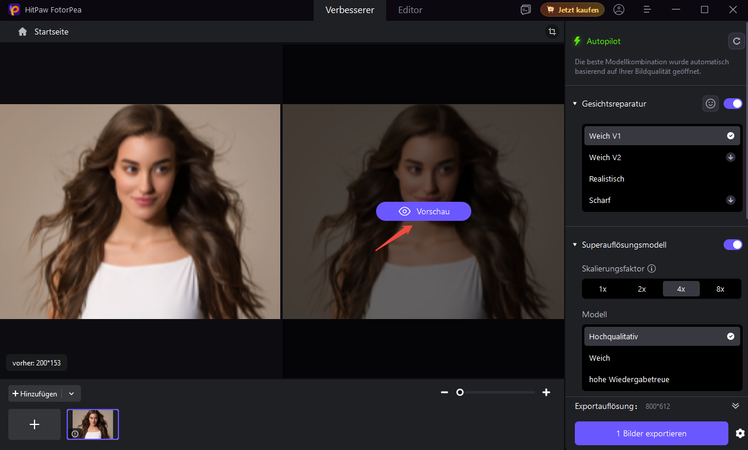Screen dimensions: 748x450
Task: Select the 2x scaling factor option
Action: (x=642, y=288)
